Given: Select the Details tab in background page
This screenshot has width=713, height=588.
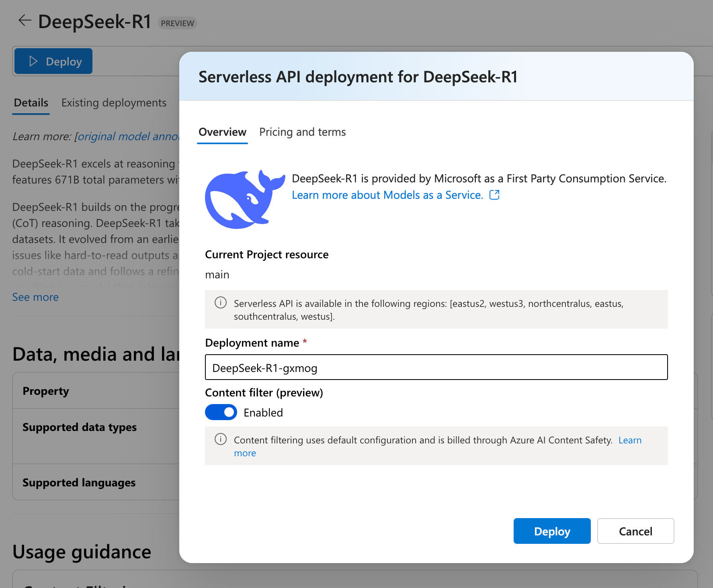Looking at the screenshot, I should [x=31, y=103].
